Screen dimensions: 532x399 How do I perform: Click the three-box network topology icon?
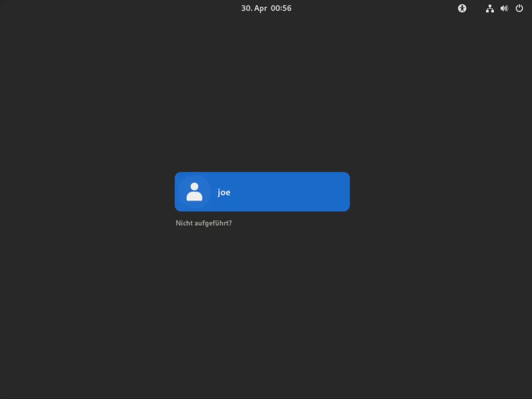[x=490, y=8]
